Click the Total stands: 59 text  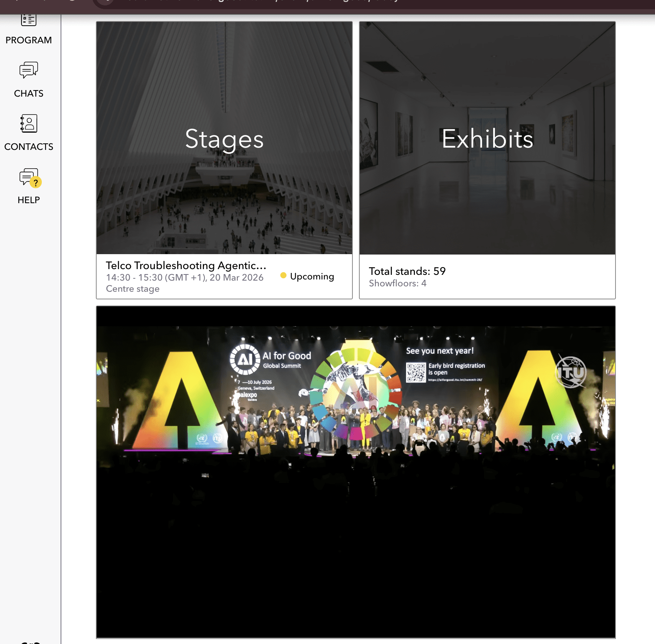tap(407, 271)
